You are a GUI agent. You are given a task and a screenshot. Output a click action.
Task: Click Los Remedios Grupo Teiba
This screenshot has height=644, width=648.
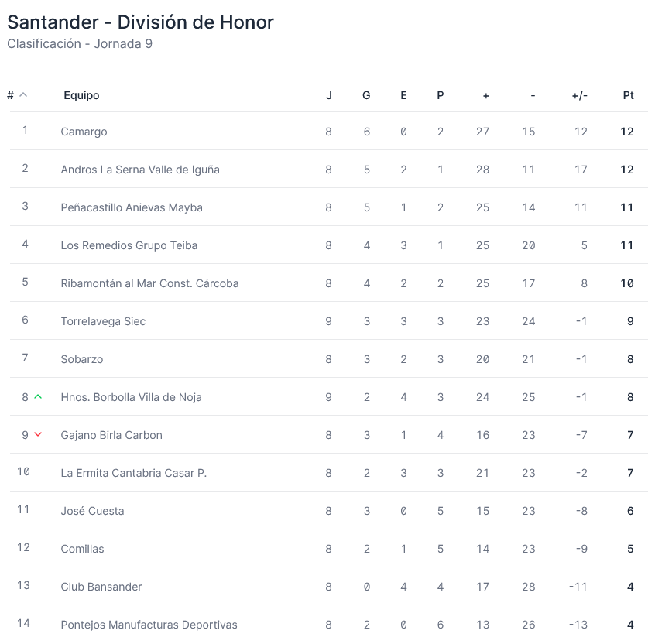[x=129, y=245]
